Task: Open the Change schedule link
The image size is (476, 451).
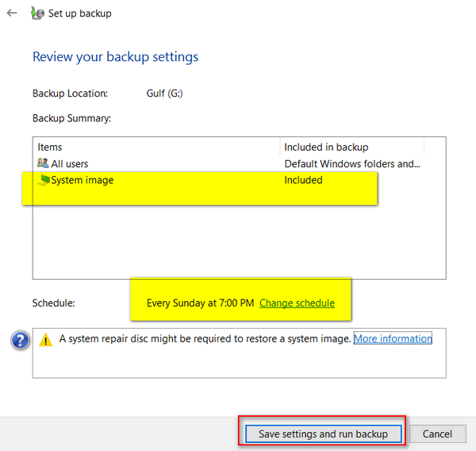Action: 297,303
